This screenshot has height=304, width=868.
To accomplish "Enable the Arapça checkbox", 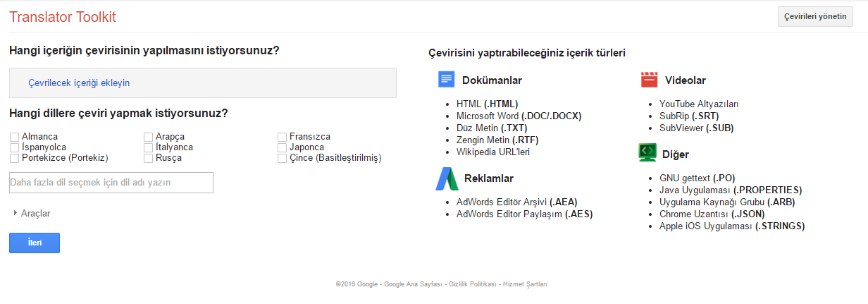I will click(x=149, y=137).
